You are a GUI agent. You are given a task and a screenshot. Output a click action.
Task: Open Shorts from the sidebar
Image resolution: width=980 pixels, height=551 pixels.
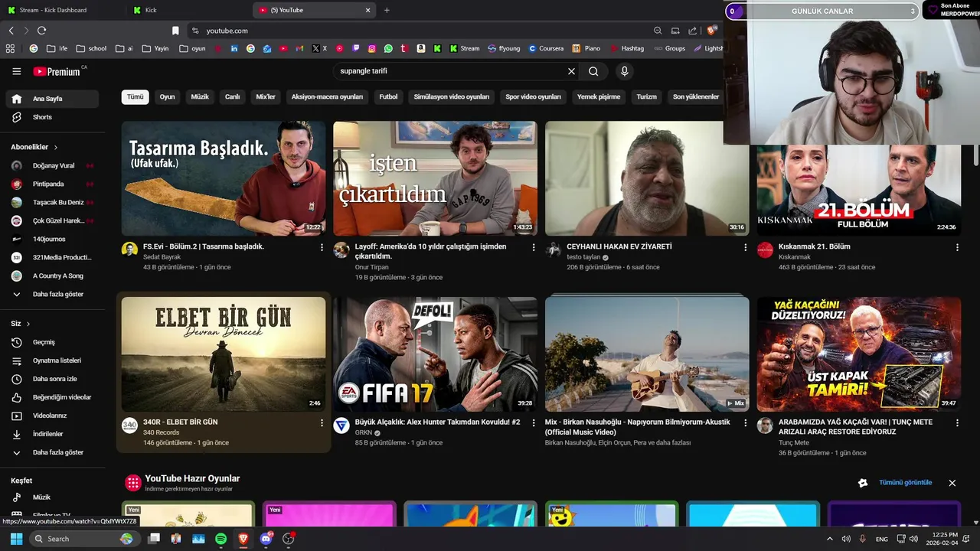pyautogui.click(x=52, y=117)
